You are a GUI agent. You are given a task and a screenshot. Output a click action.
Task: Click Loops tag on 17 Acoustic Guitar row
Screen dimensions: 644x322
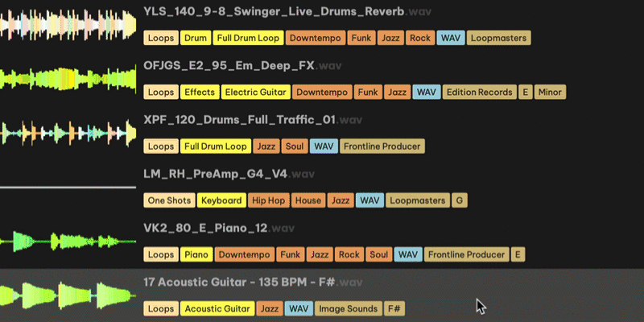click(x=161, y=308)
